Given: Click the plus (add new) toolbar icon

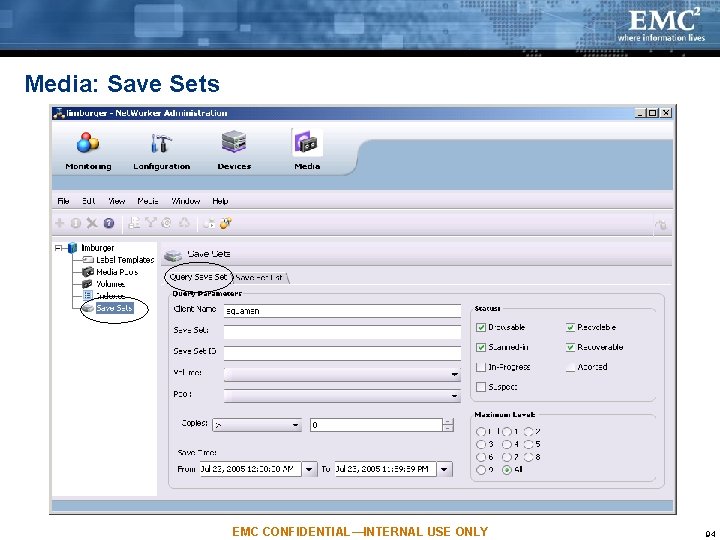Looking at the screenshot, I should 60,223.
